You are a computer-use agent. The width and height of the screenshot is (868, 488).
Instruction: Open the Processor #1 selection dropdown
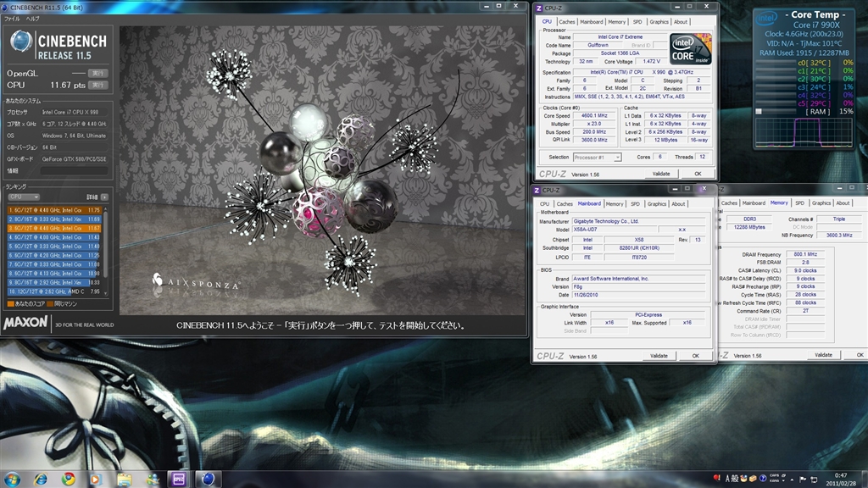click(x=597, y=157)
